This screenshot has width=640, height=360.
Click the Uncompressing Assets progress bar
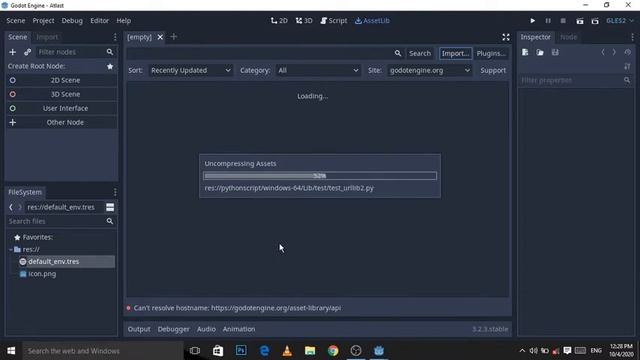(320, 176)
